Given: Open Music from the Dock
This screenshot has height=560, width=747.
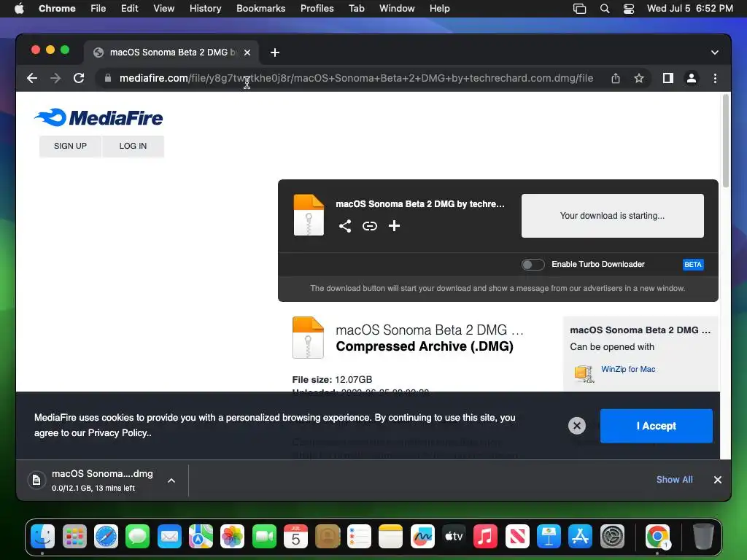Looking at the screenshot, I should point(485,537).
